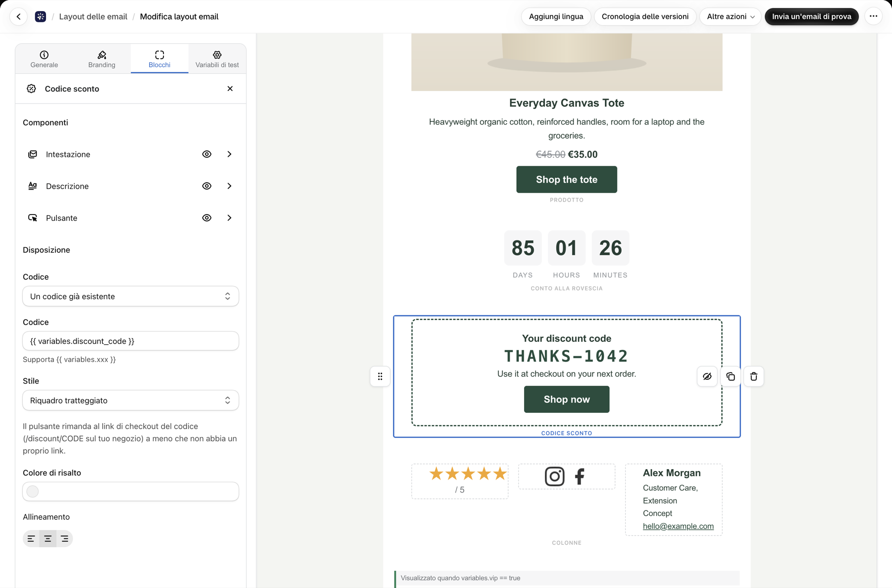This screenshot has width=892, height=588.
Task: Go back with the arrow button
Action: [x=19, y=17]
